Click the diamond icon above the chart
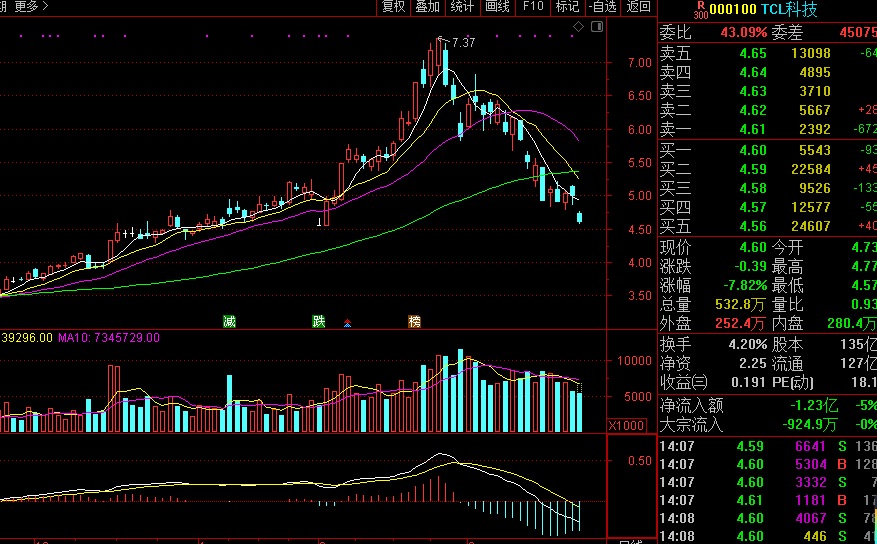The width and height of the screenshot is (877, 544). click(579, 26)
